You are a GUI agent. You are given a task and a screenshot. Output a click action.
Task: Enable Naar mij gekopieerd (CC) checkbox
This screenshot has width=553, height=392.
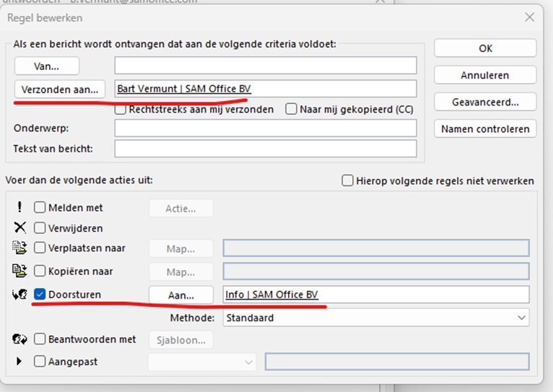[x=291, y=110]
